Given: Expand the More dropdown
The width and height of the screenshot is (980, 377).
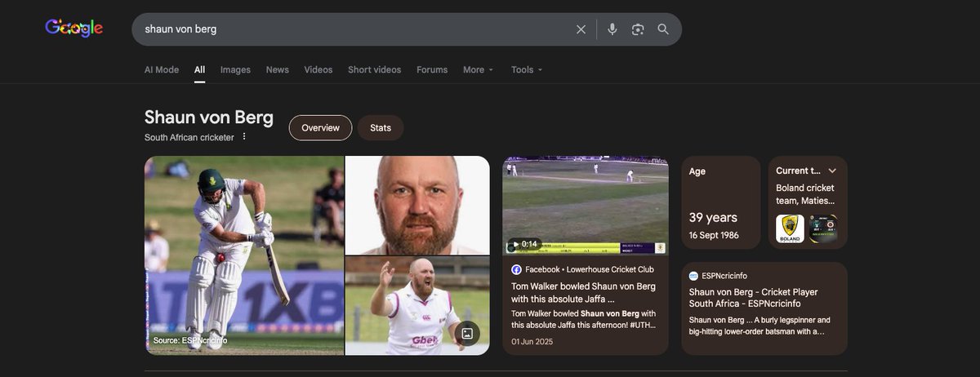Looking at the screenshot, I should point(479,69).
